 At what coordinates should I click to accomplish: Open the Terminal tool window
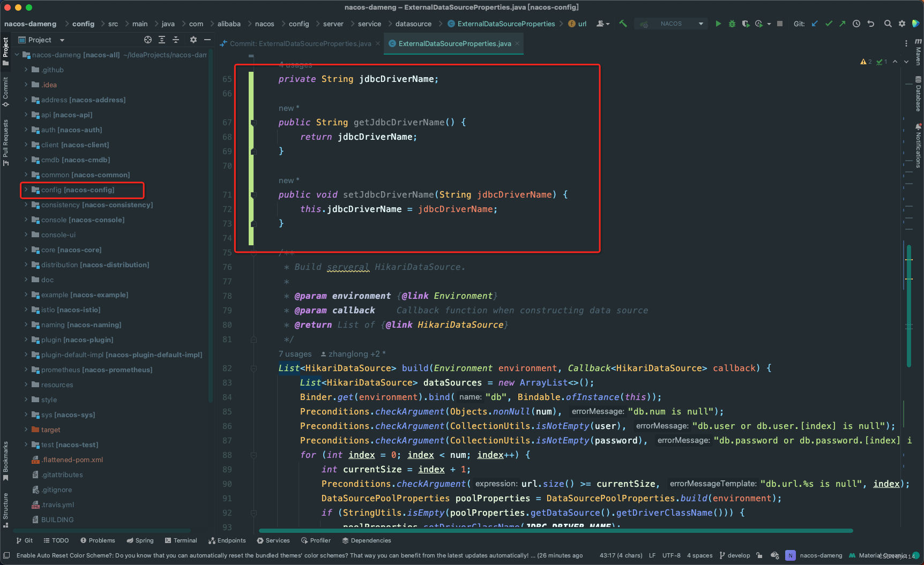pos(181,540)
